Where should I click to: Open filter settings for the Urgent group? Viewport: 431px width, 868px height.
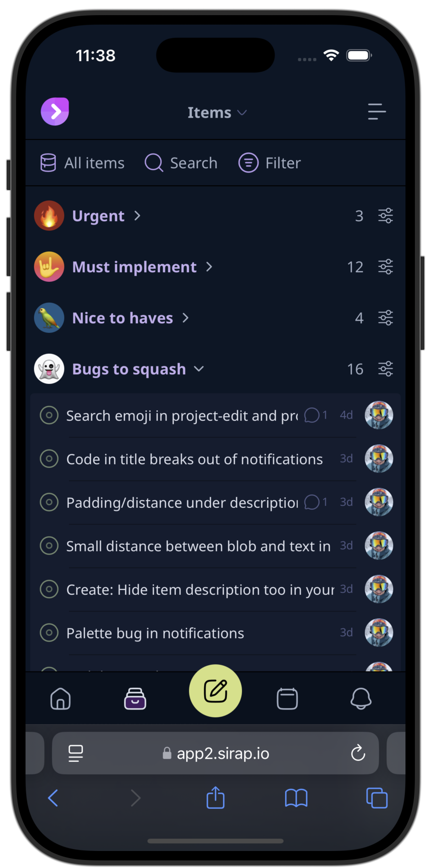pyautogui.click(x=386, y=216)
